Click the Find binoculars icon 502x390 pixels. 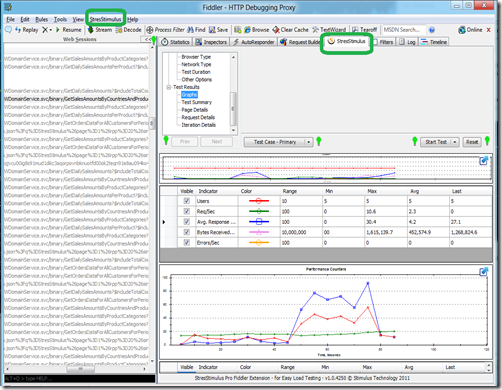click(190, 30)
